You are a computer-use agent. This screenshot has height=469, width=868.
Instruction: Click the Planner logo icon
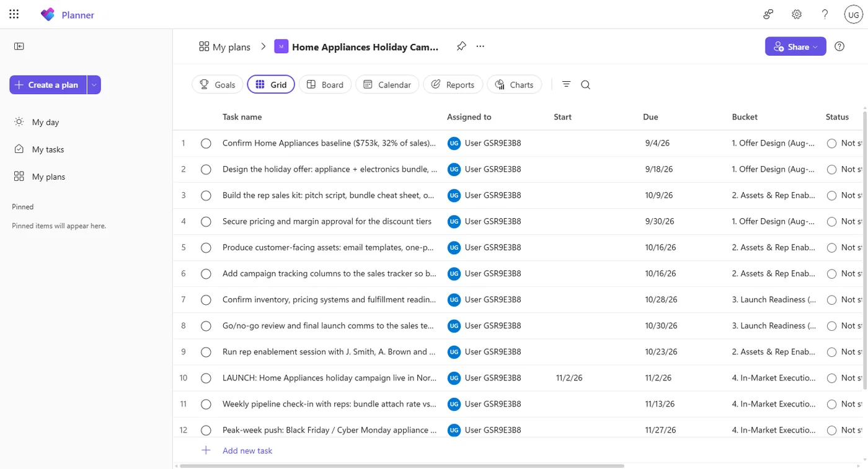coord(48,14)
